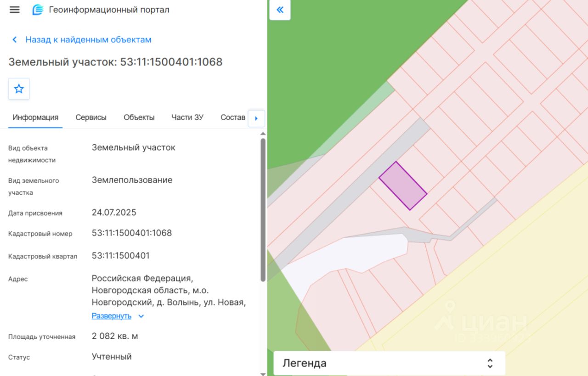Select the Информация tab
This screenshot has width=588, height=376.
[x=35, y=118]
